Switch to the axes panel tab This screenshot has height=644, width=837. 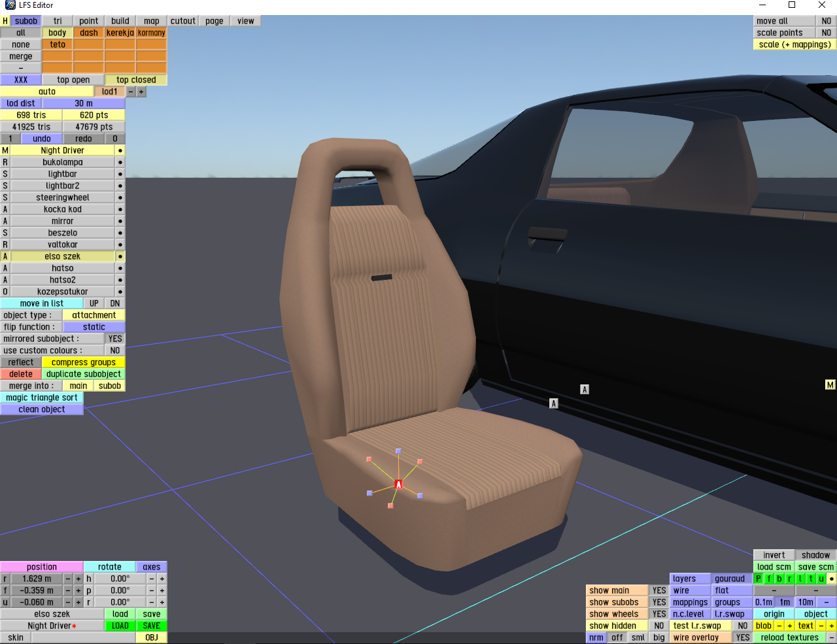pos(152,567)
